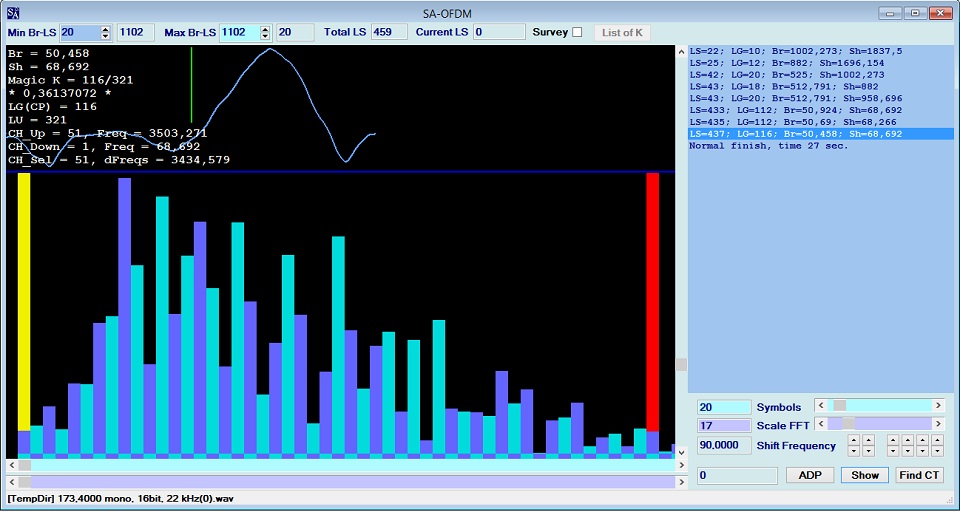Click the Shift Frequency field showing 90,0000

point(724,446)
